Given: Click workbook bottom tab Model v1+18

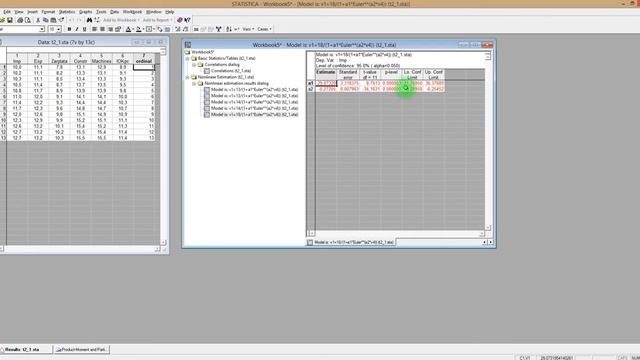Looking at the screenshot, I should (351, 242).
